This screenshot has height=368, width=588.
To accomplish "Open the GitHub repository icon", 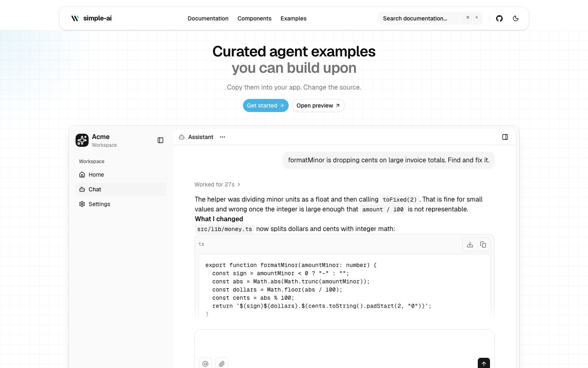I will pyautogui.click(x=499, y=18).
